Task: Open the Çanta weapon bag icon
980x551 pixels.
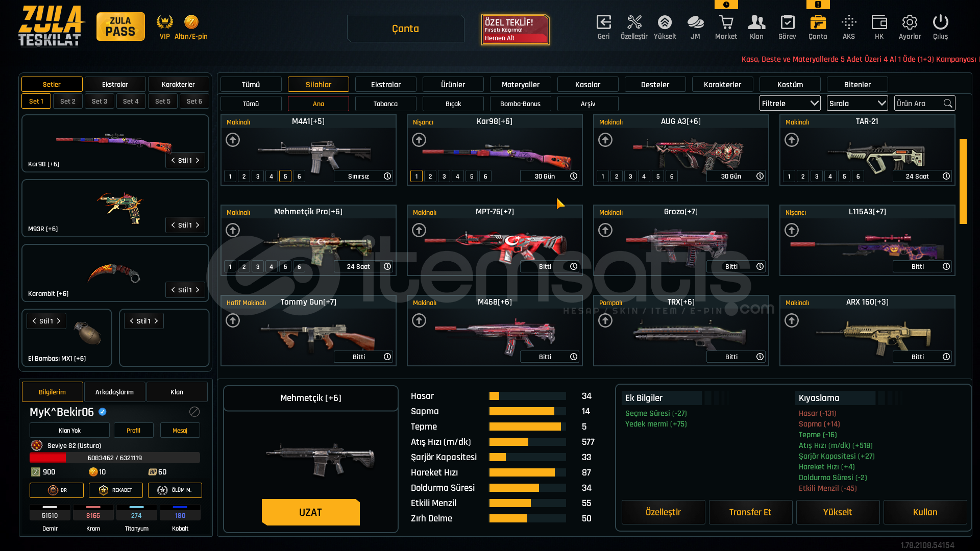Action: tap(818, 22)
